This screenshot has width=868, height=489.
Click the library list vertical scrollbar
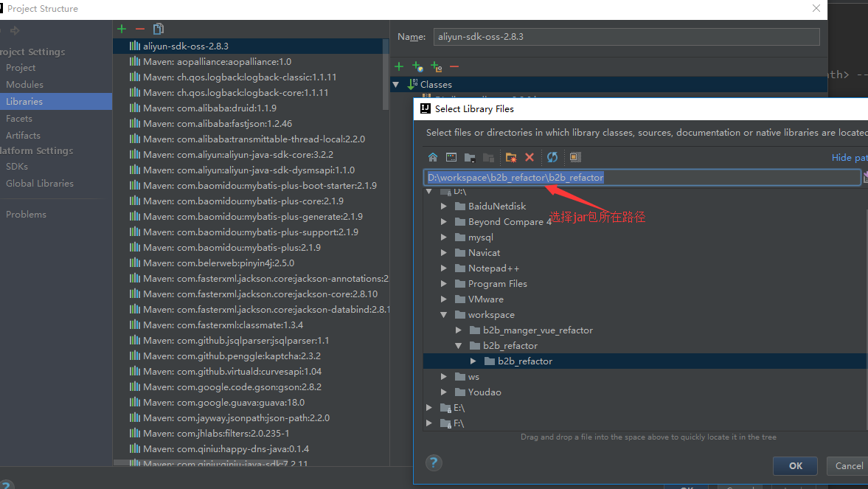click(x=386, y=74)
